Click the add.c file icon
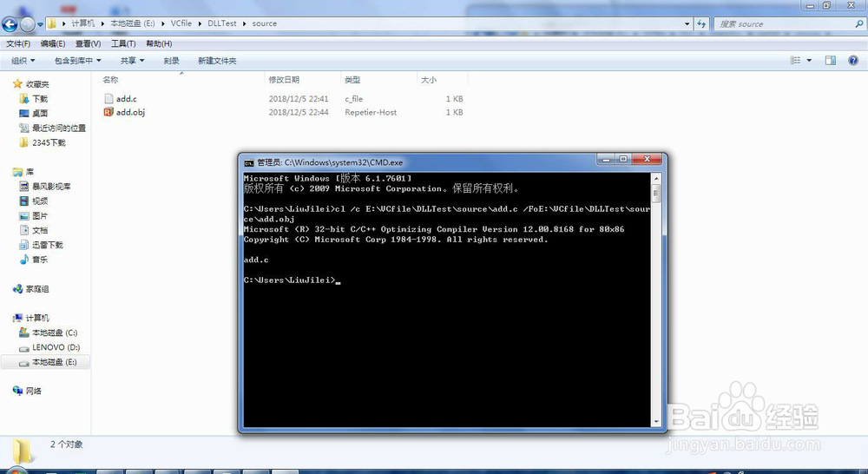The width and height of the screenshot is (868, 474). 108,99
